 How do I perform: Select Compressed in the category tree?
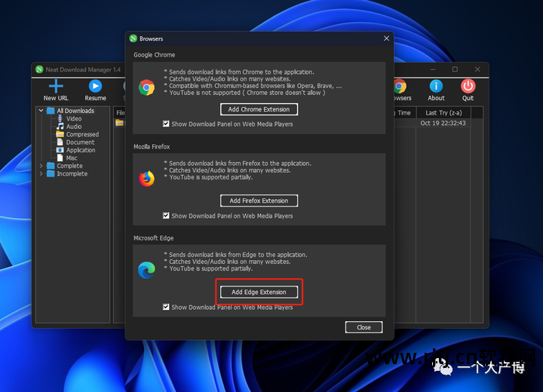pyautogui.click(x=82, y=134)
